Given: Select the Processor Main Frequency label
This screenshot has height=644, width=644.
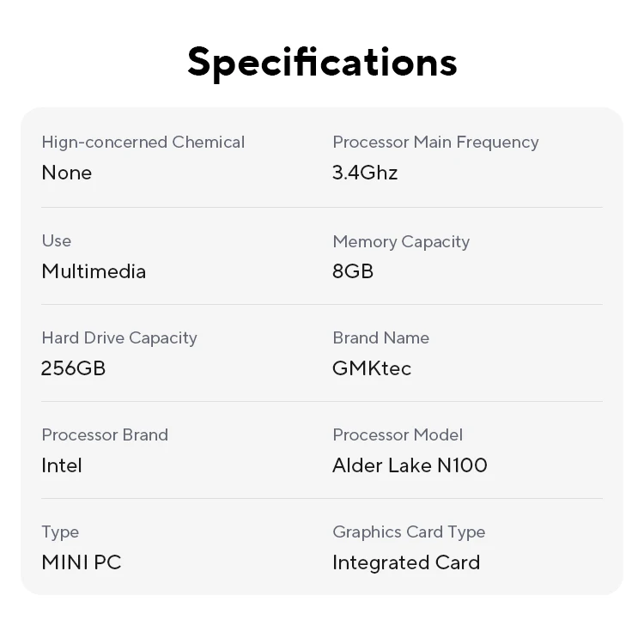Looking at the screenshot, I should coord(435,143).
